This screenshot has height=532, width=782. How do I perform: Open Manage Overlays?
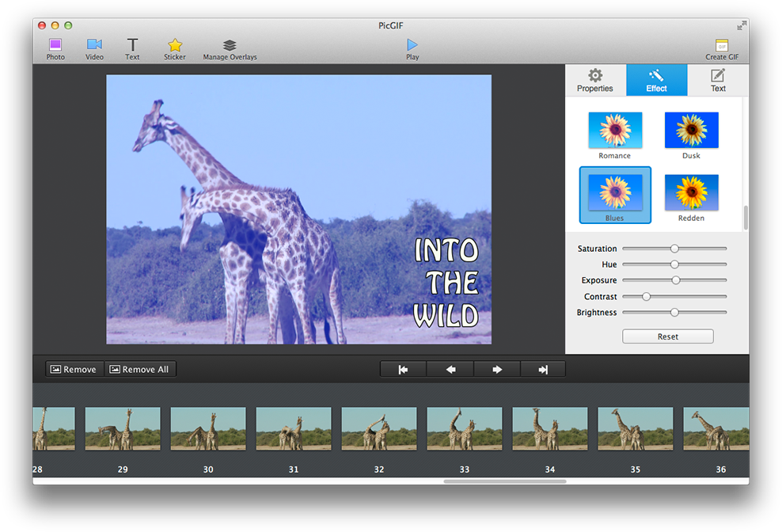[x=230, y=49]
